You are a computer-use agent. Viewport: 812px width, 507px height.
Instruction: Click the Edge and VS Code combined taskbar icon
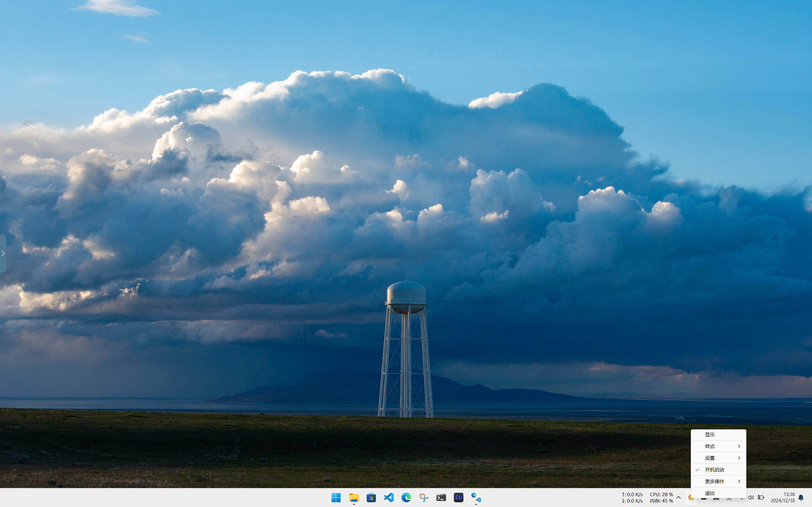click(476, 497)
